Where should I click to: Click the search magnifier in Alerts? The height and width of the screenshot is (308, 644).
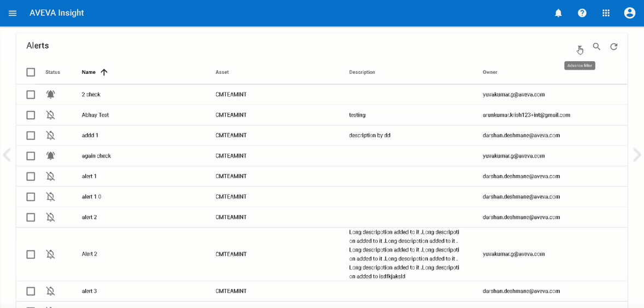(596, 47)
